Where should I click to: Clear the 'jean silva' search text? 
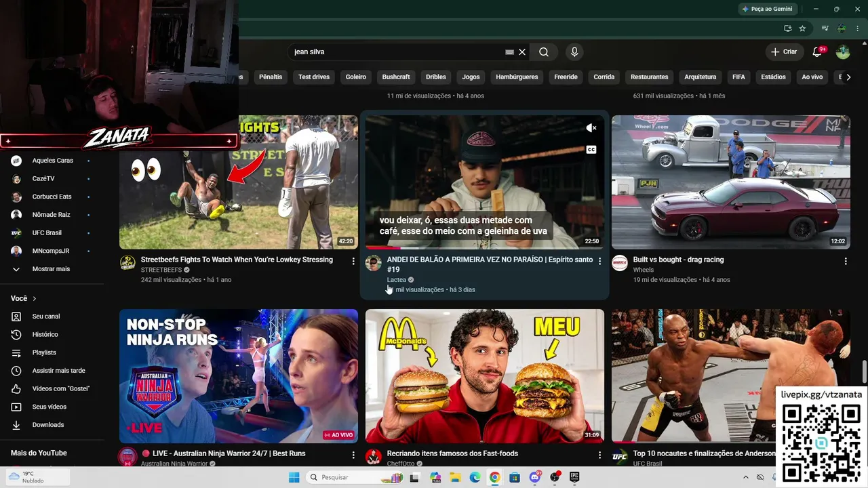coord(522,52)
